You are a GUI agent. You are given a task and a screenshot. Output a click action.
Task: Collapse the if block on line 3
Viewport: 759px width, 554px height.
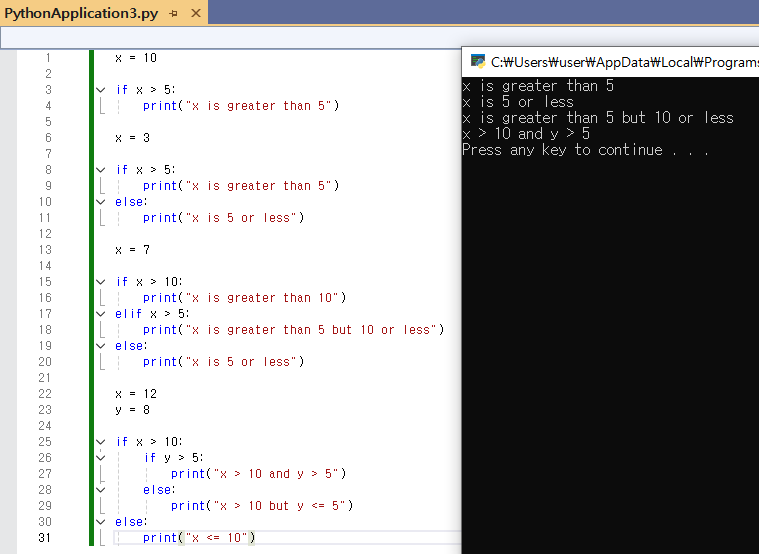coord(101,90)
